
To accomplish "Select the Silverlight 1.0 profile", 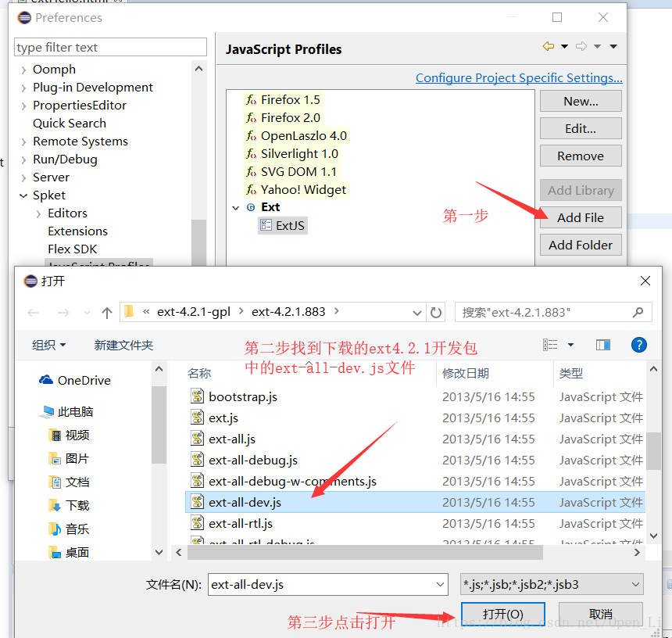I will tap(292, 153).
